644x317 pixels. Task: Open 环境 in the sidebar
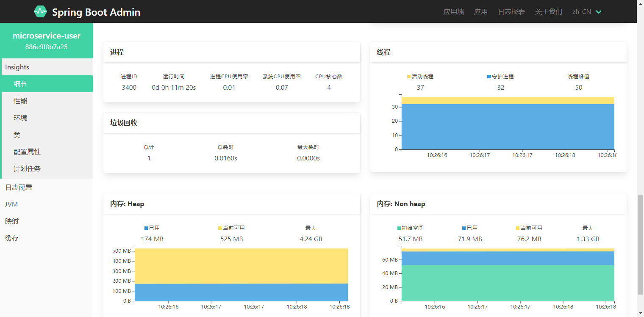tap(47, 118)
